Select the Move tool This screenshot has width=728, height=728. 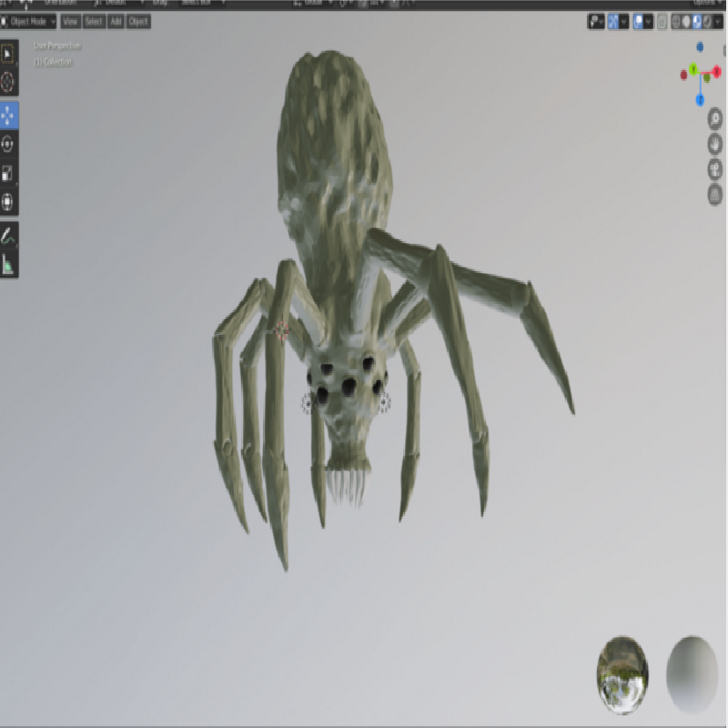pos(8,115)
